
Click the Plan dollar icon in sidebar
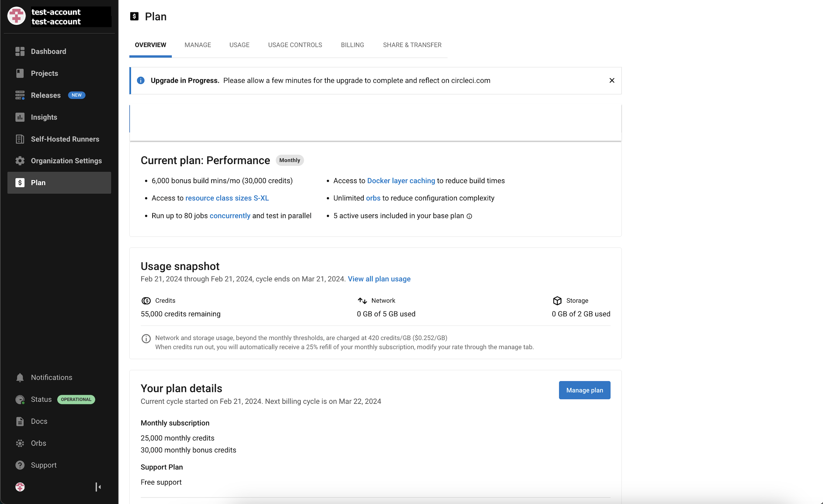click(x=20, y=183)
